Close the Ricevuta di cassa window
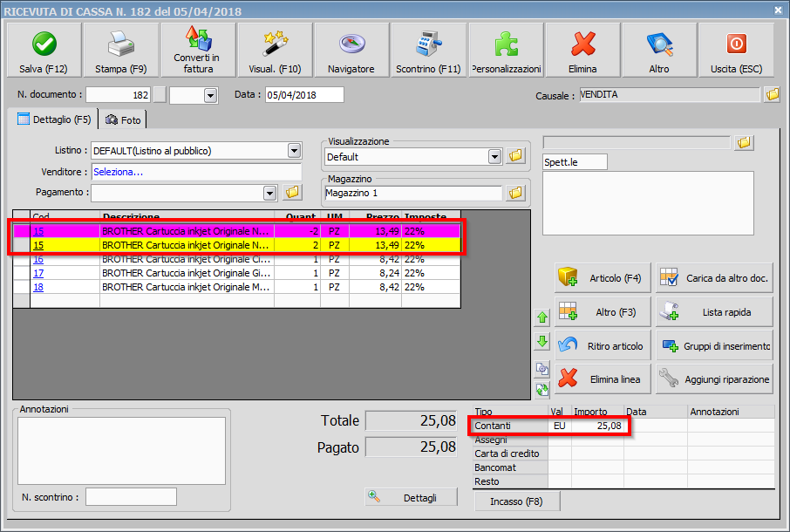790x532 pixels. coord(779,10)
